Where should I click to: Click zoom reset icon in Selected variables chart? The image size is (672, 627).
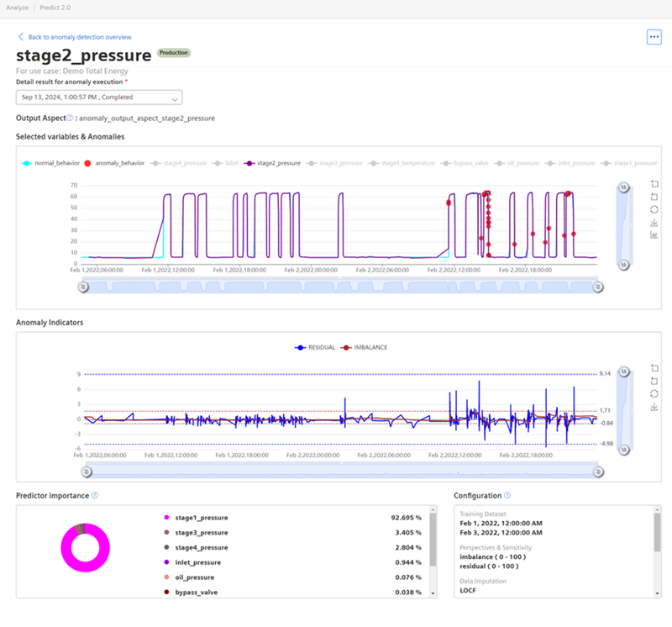(654, 197)
